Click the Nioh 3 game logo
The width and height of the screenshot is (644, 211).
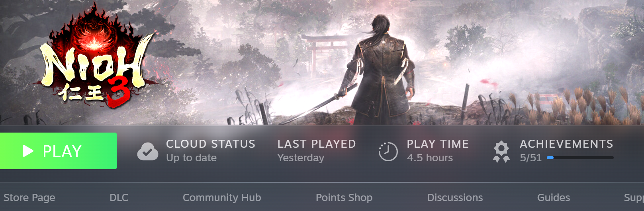(x=94, y=58)
